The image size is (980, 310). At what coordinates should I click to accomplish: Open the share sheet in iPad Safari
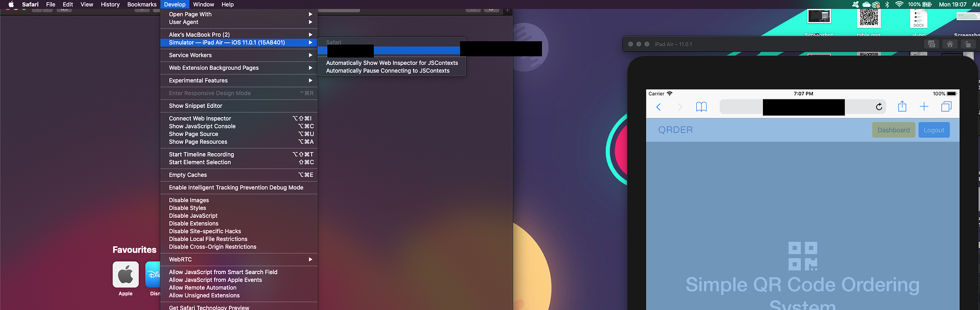[902, 106]
